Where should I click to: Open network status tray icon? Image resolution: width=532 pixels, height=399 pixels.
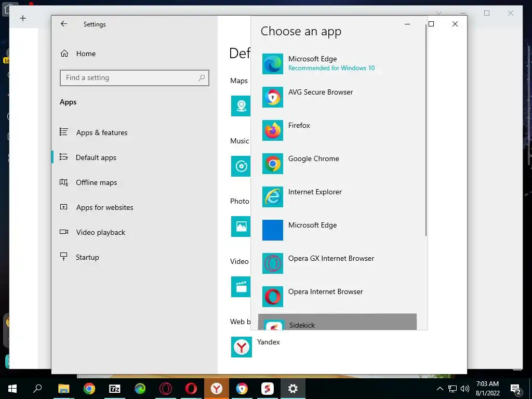pos(453,389)
